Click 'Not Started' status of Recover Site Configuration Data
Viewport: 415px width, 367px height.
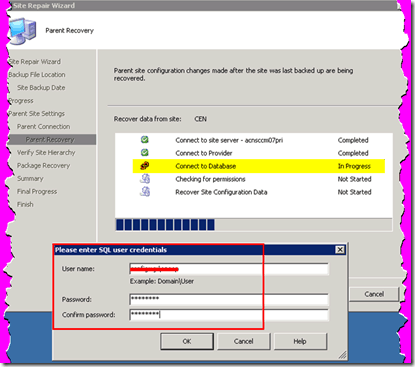(x=354, y=192)
